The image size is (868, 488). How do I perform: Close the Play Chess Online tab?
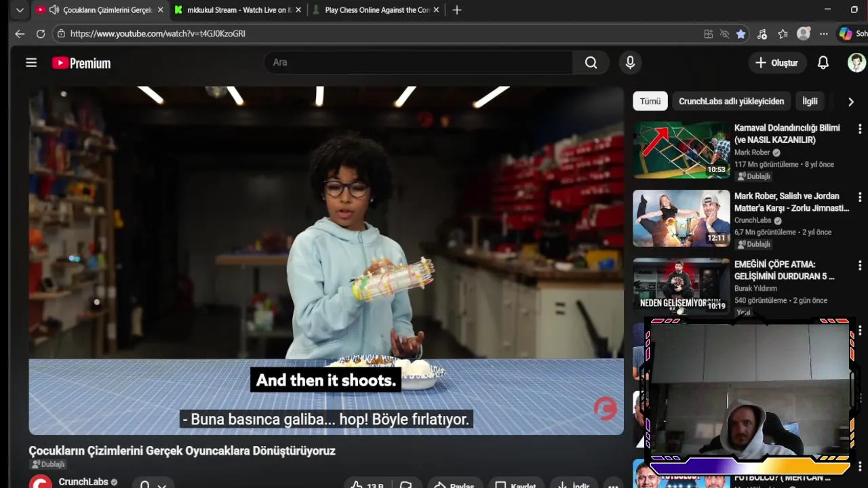click(436, 10)
